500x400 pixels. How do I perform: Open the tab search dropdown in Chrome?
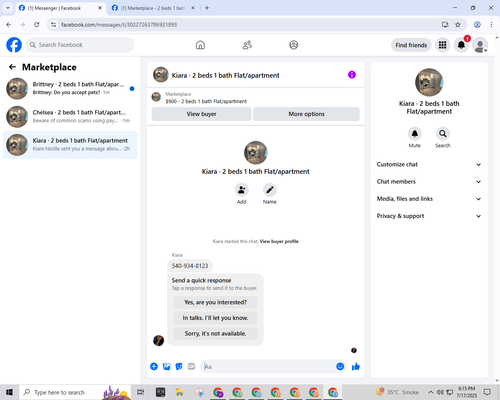(8, 8)
